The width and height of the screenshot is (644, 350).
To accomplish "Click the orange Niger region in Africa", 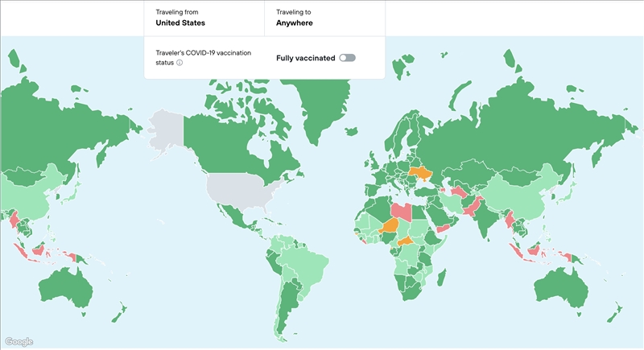I will point(390,226).
